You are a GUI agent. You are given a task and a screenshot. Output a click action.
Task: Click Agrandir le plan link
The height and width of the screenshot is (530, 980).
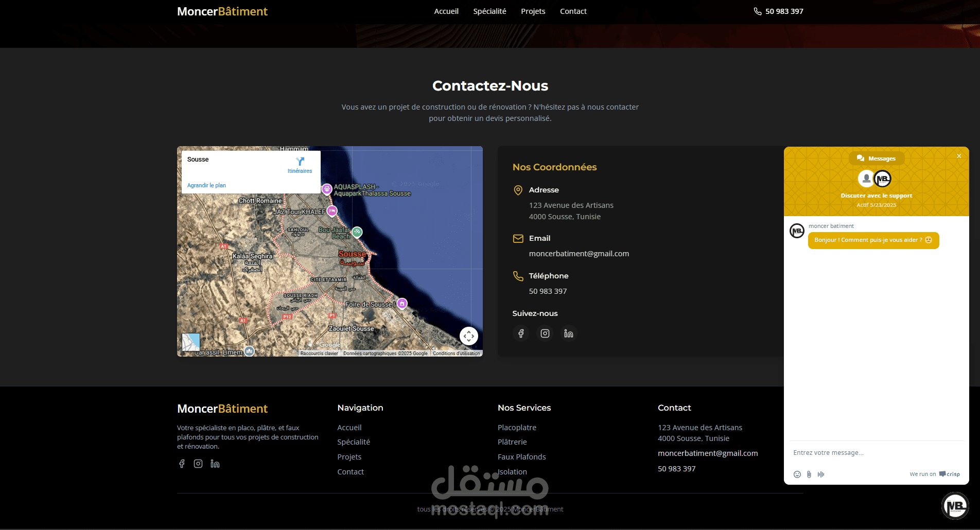coord(206,185)
